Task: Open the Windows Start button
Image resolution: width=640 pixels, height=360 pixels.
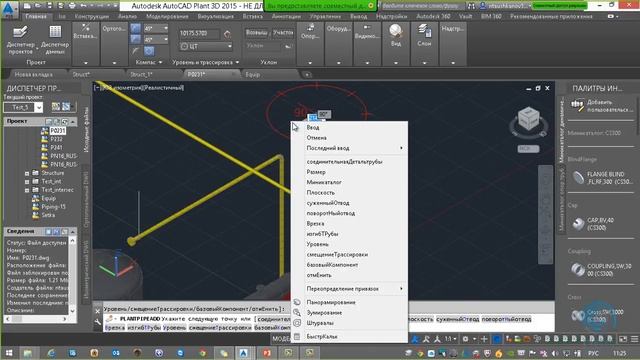Action: [8, 353]
